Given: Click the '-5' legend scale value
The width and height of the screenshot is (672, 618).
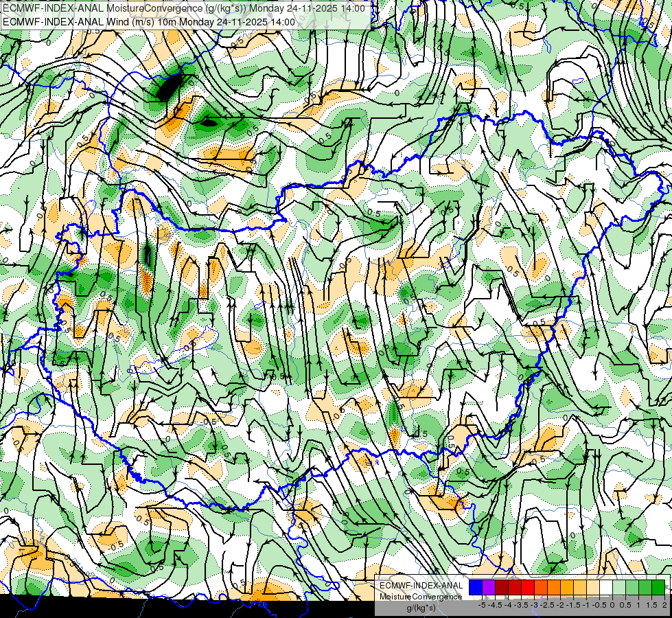Looking at the screenshot, I should click(x=482, y=605).
